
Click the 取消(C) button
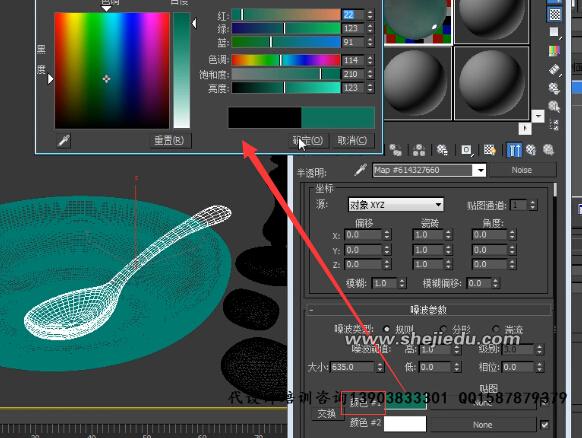click(x=352, y=141)
